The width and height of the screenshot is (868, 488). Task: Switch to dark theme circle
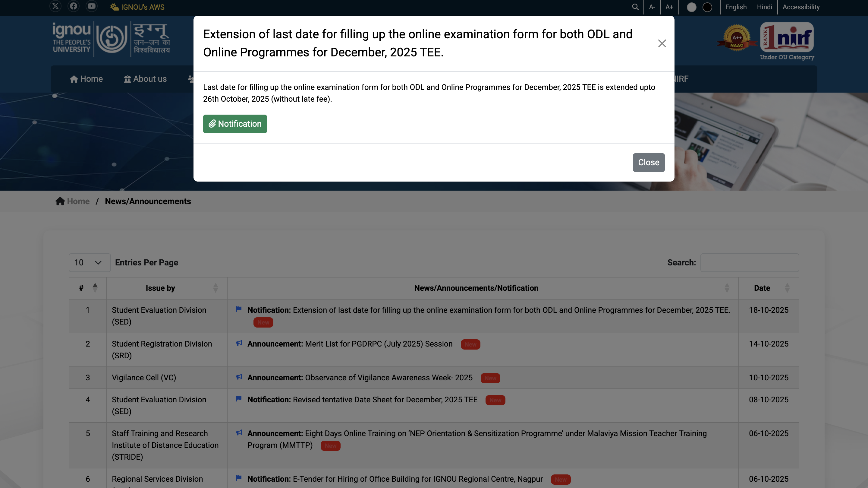(x=707, y=7)
